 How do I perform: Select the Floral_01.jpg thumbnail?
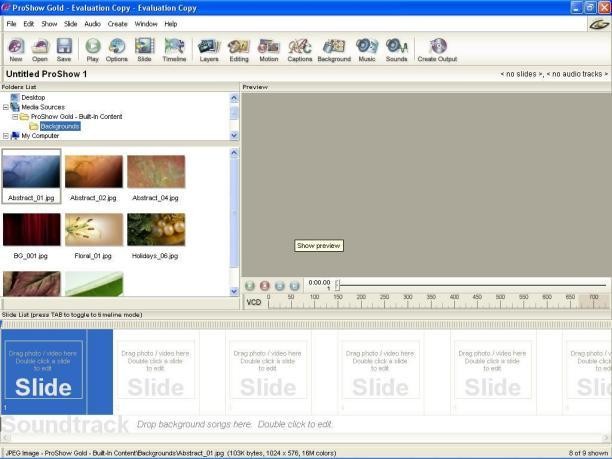pyautogui.click(x=94, y=230)
